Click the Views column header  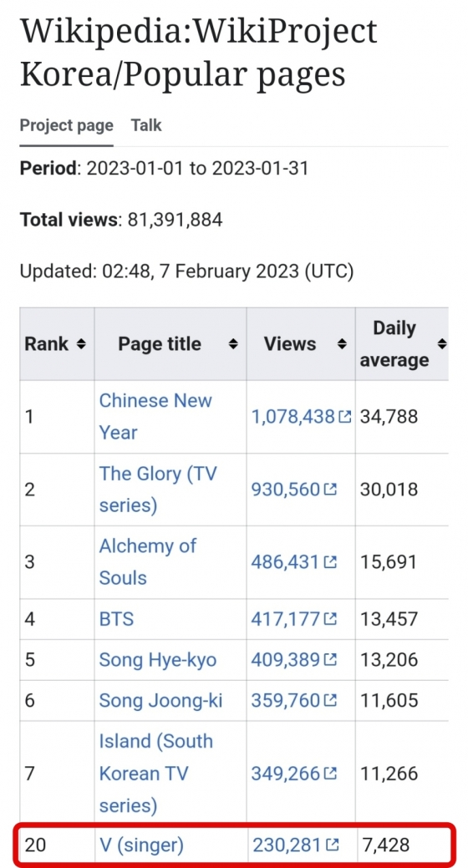coord(302,344)
